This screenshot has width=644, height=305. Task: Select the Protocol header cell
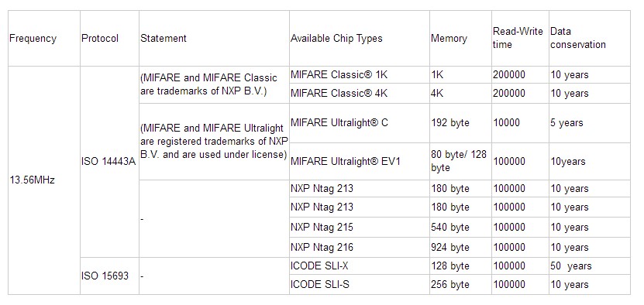[110, 39]
